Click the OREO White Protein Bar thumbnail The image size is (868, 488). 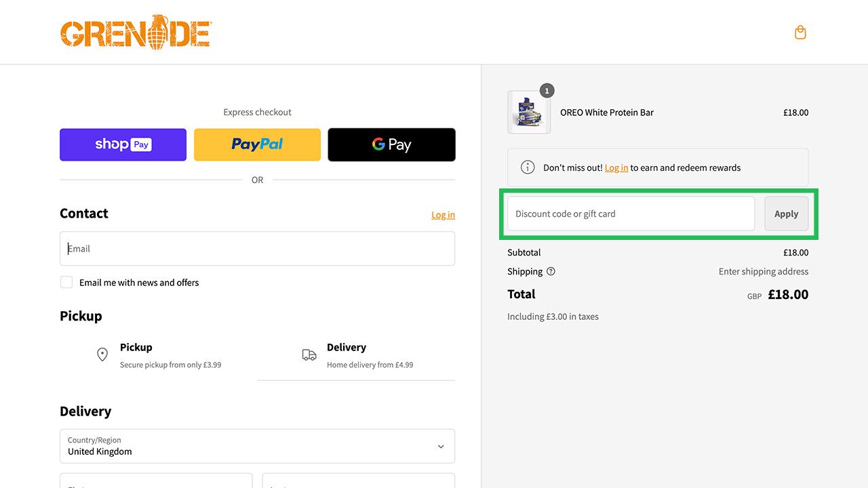[529, 113]
